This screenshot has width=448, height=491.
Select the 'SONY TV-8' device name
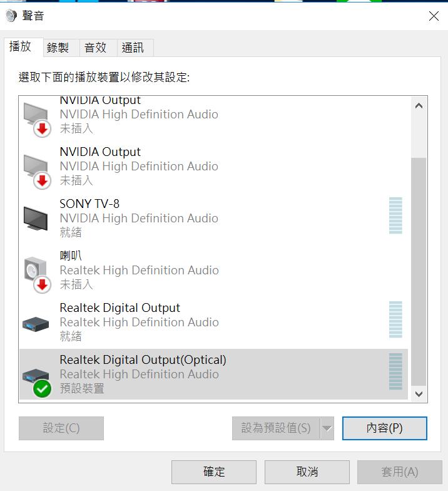point(89,204)
